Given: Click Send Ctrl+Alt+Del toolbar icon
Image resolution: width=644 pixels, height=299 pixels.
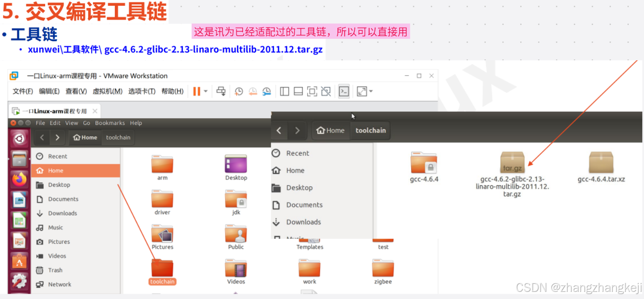Looking at the screenshot, I should coord(221,91).
